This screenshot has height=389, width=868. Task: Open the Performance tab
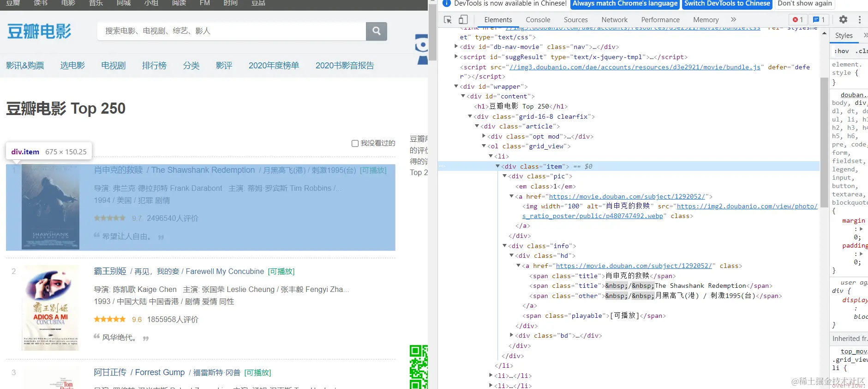click(x=660, y=19)
